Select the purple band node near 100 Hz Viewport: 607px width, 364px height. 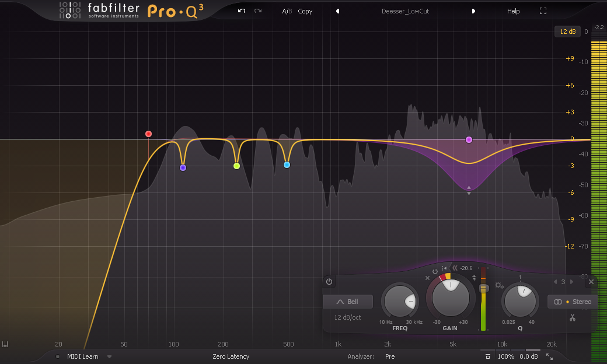point(183,167)
